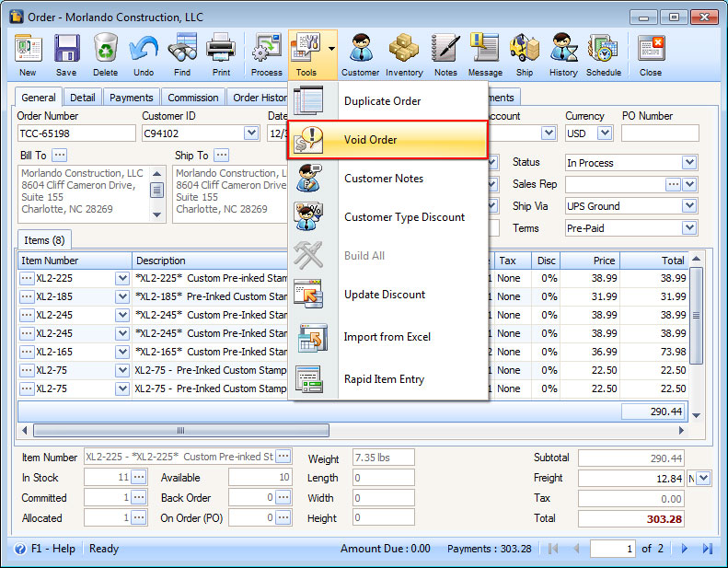Click the Freight amount field 12.84

[631, 478]
